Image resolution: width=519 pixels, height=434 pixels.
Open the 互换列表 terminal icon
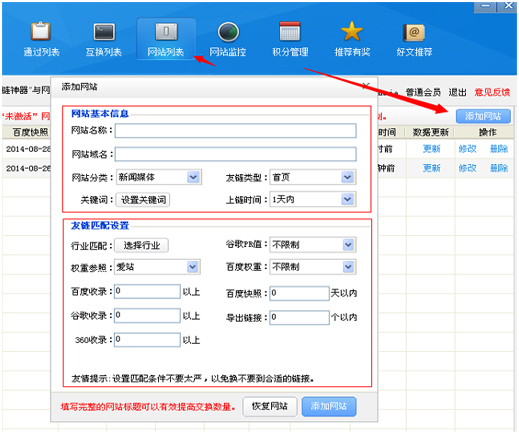click(104, 32)
